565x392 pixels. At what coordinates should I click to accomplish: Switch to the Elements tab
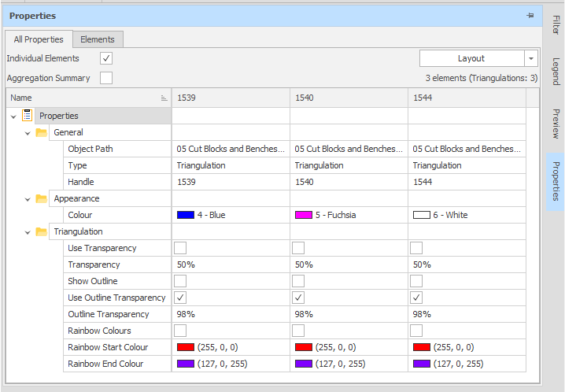pyautogui.click(x=98, y=39)
